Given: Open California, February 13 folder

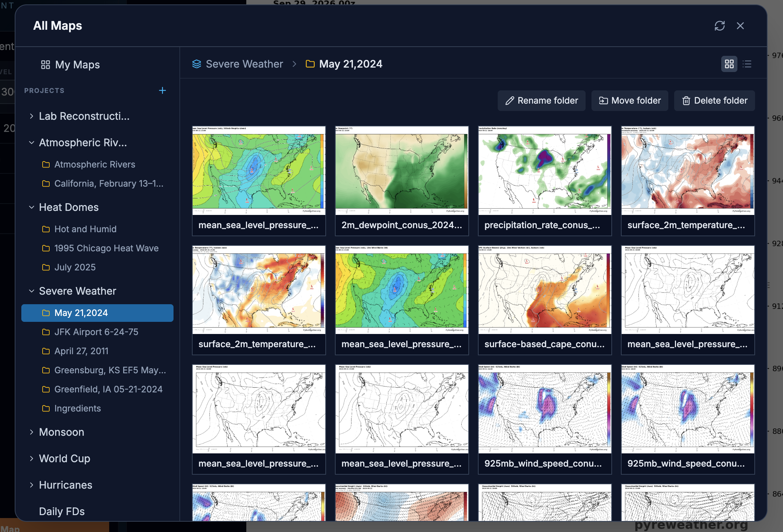Looking at the screenshot, I should point(97,183).
